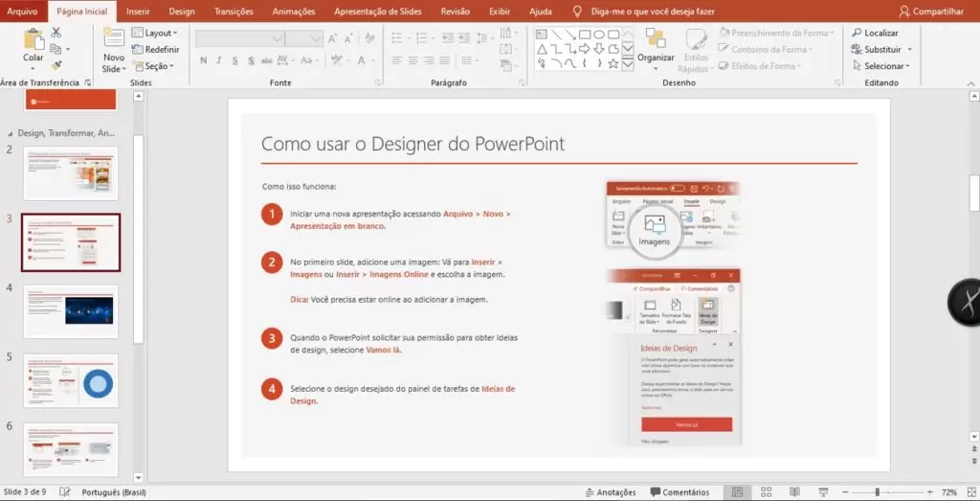
Task: Click the zoom out minus button
Action: [844, 492]
